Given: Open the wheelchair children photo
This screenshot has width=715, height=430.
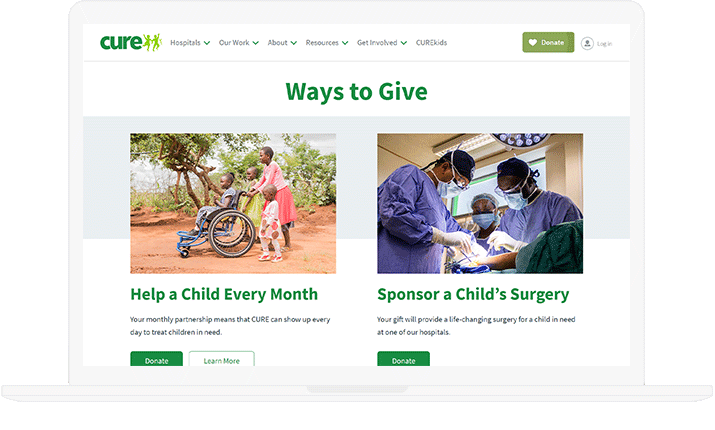Looking at the screenshot, I should pos(233,203).
